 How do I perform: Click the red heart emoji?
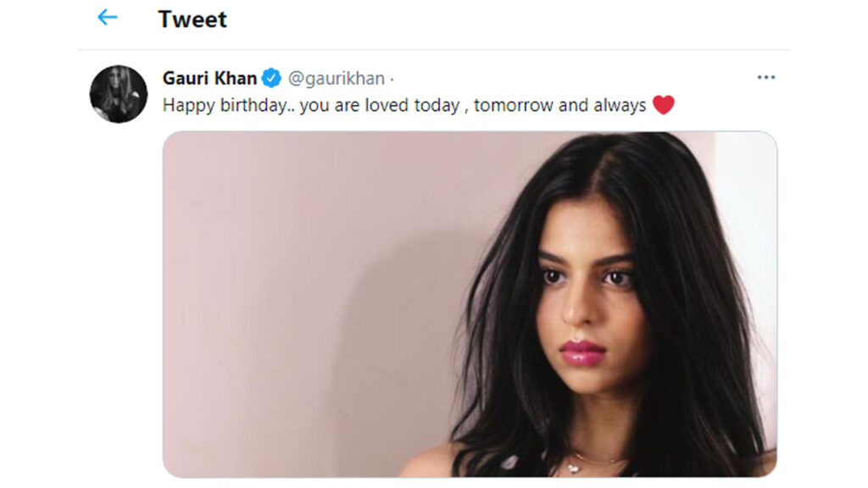[664, 105]
